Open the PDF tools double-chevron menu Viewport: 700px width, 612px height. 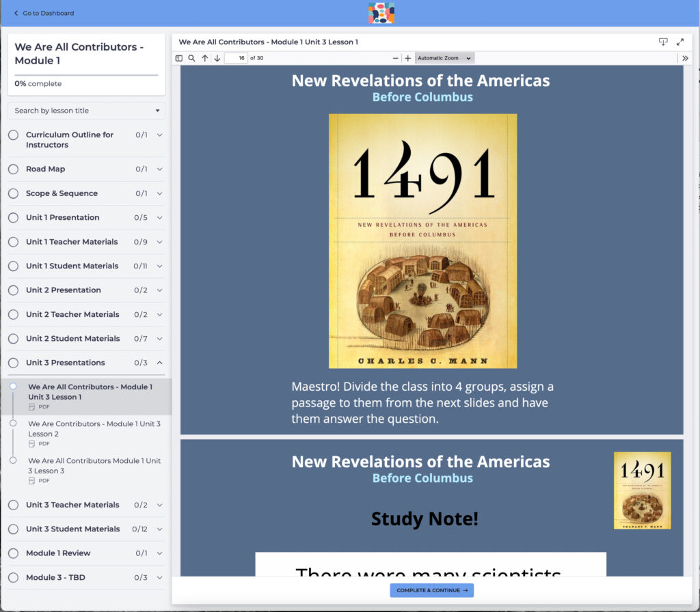[686, 59]
